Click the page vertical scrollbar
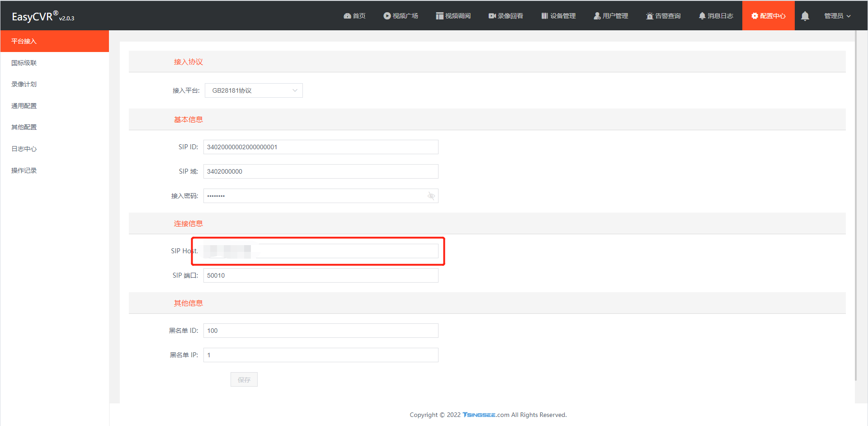Viewport: 868px width, 426px height. tap(856, 206)
